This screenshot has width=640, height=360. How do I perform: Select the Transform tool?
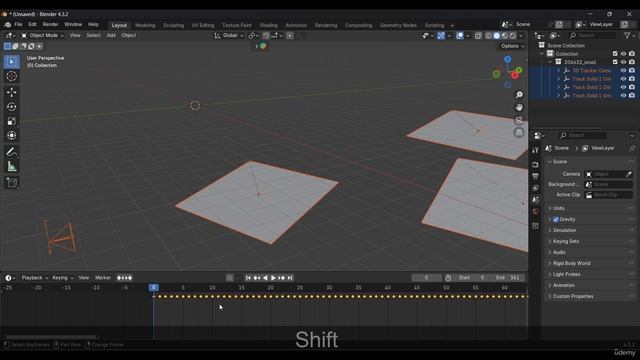point(11,136)
